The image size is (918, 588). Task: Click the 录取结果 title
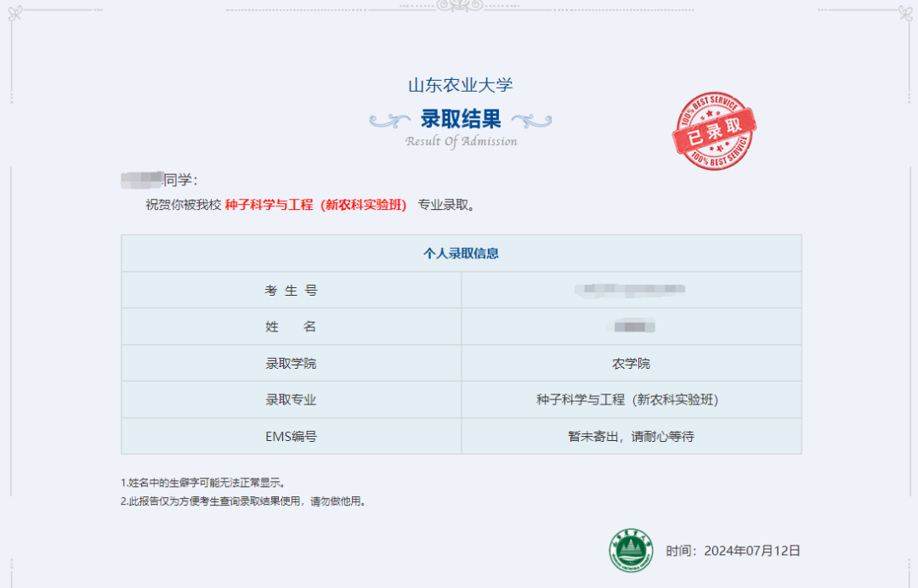tap(461, 119)
